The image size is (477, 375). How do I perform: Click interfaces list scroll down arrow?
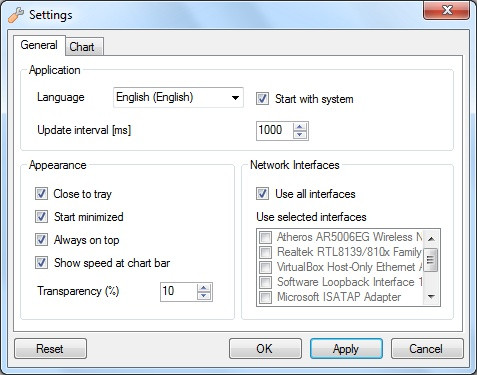[431, 297]
